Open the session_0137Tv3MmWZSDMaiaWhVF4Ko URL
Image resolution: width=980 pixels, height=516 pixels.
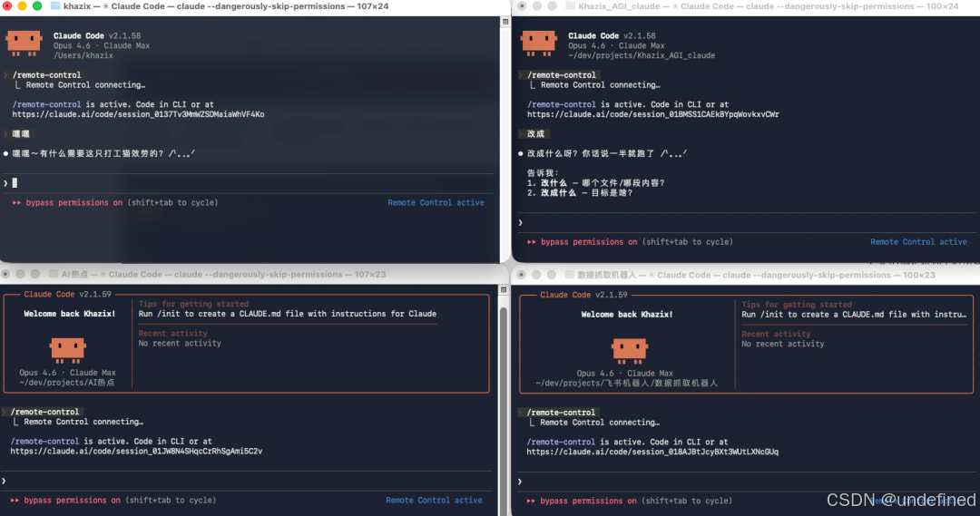(138, 114)
